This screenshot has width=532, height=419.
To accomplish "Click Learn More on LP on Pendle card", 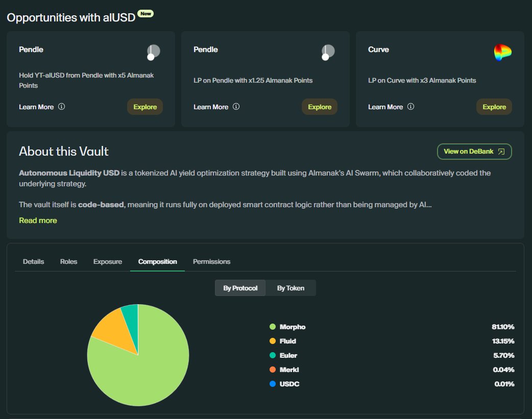I will pyautogui.click(x=211, y=107).
